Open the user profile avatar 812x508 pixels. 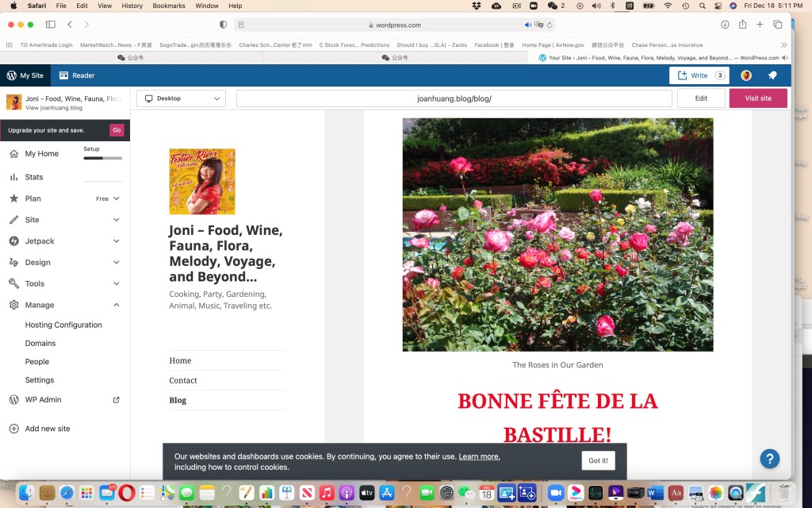click(x=746, y=75)
